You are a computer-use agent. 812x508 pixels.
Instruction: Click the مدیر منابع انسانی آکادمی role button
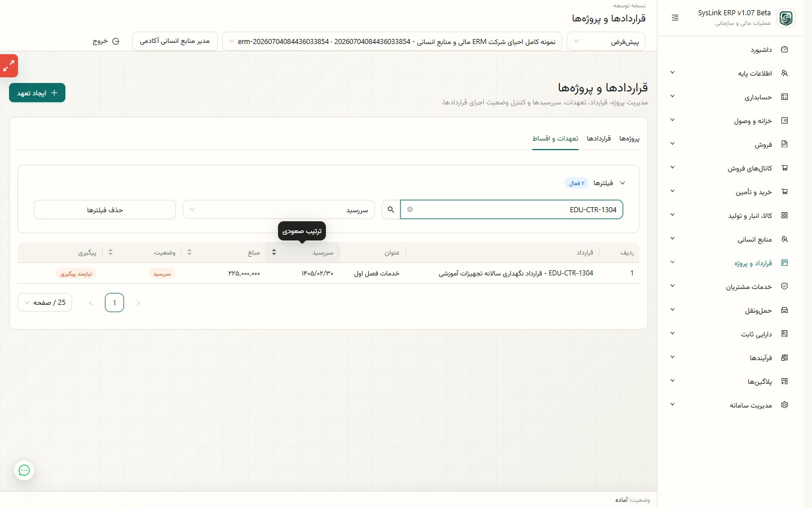(175, 41)
